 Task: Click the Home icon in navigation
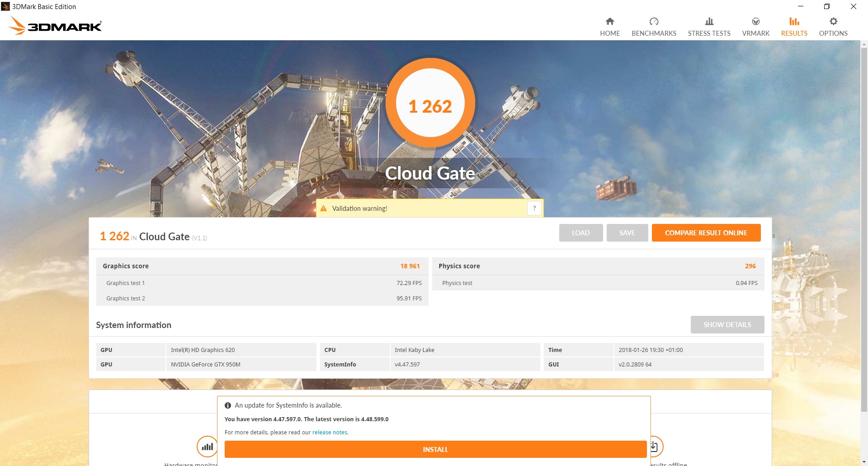610,21
